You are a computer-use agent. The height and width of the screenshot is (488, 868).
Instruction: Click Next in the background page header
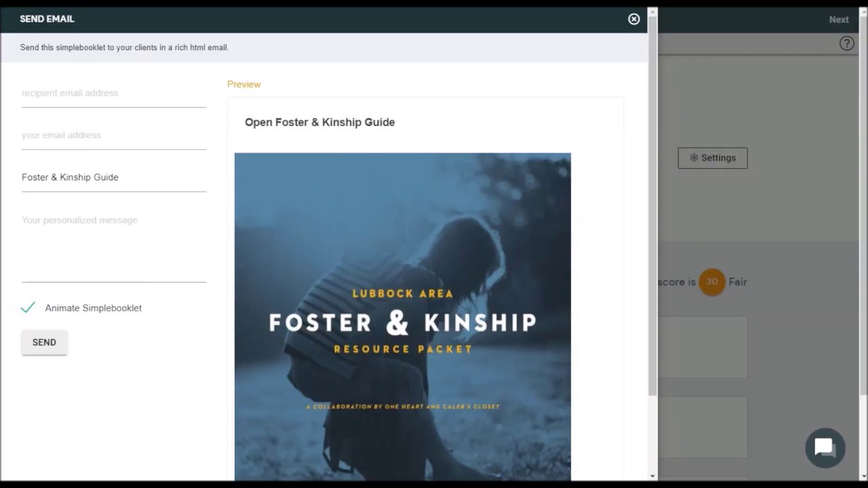tap(839, 20)
